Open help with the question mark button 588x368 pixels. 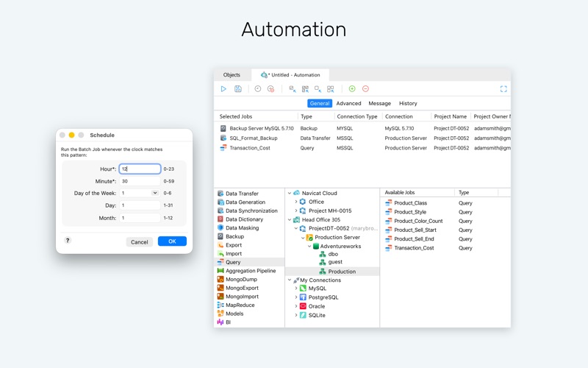[x=68, y=241]
